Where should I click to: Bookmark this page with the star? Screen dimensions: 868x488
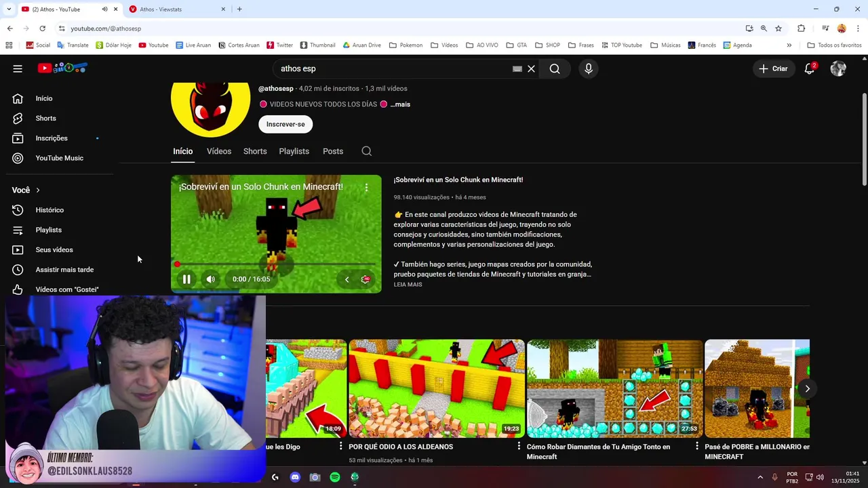click(x=778, y=28)
